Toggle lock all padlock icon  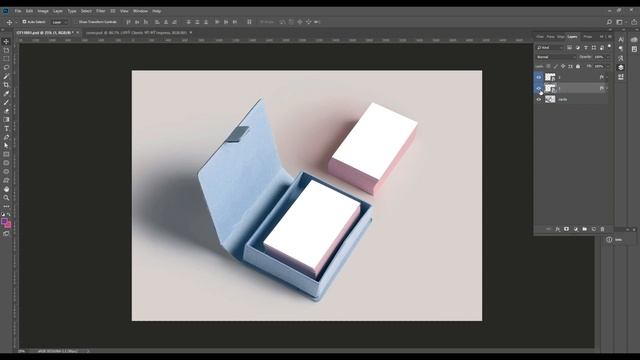578,66
